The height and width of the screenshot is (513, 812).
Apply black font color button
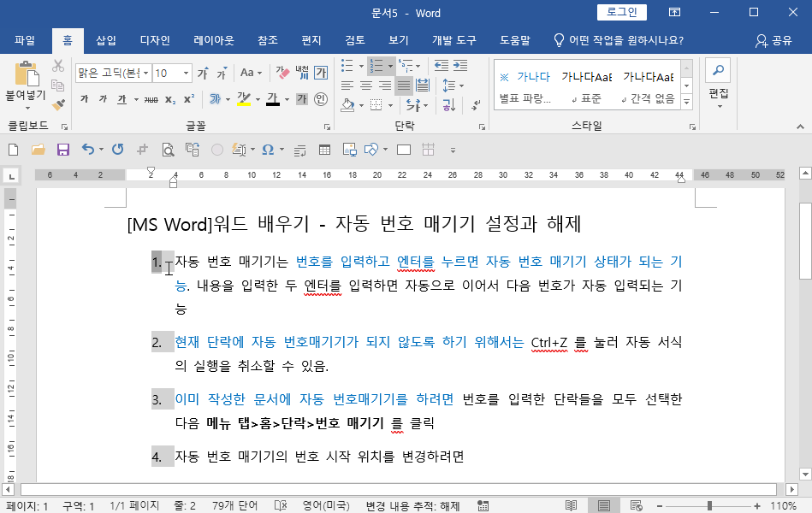click(x=273, y=99)
